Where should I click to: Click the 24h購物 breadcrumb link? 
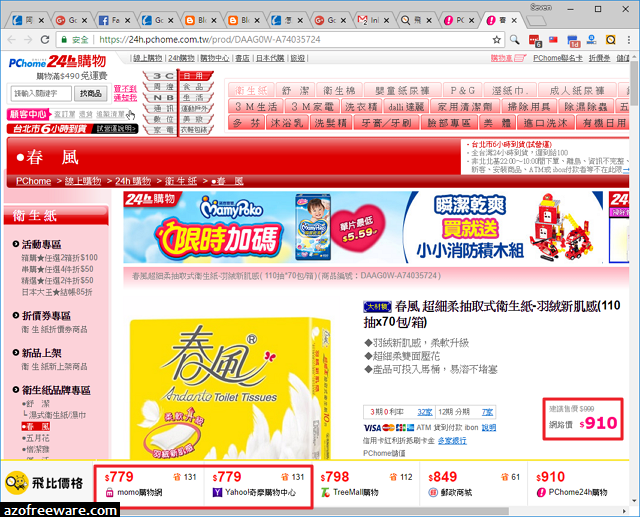pos(133,181)
